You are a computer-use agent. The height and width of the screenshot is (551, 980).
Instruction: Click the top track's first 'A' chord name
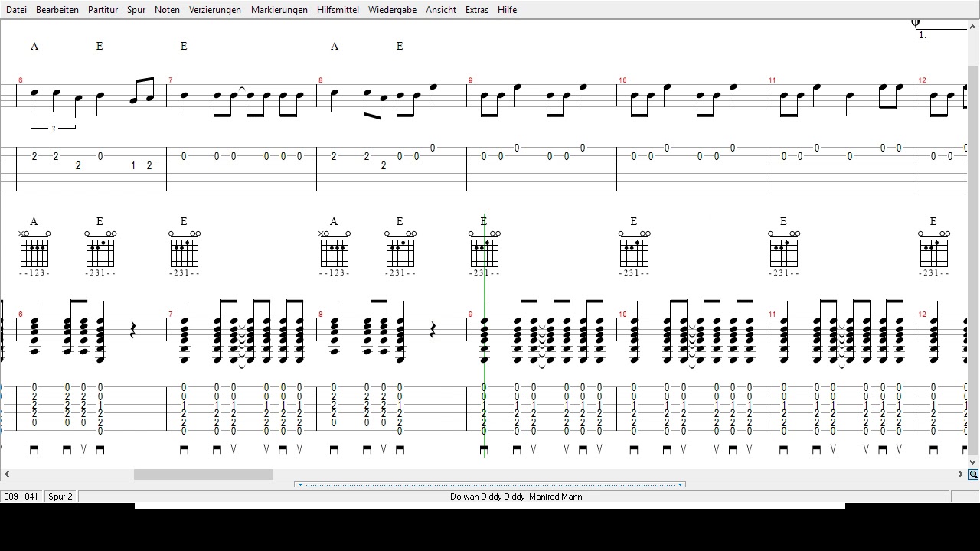(34, 46)
